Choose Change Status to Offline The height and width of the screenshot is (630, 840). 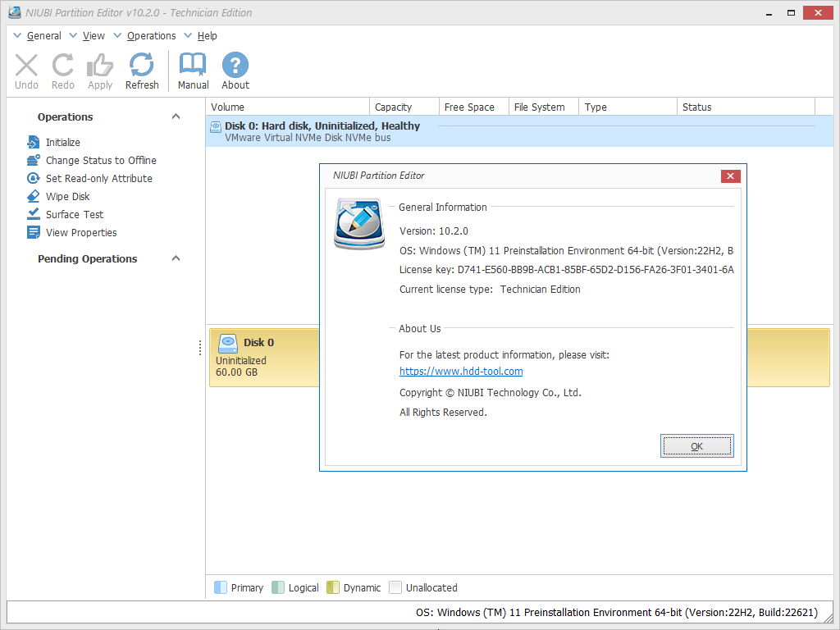tap(101, 161)
